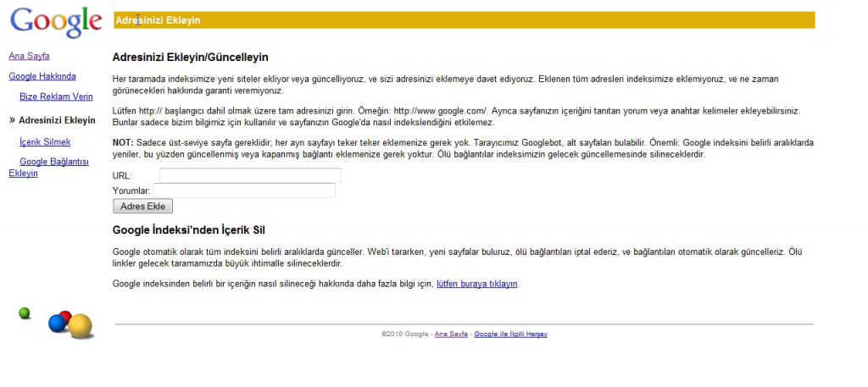Click the yellow banner title 'Adresinizi Ekleyin'

click(x=158, y=20)
